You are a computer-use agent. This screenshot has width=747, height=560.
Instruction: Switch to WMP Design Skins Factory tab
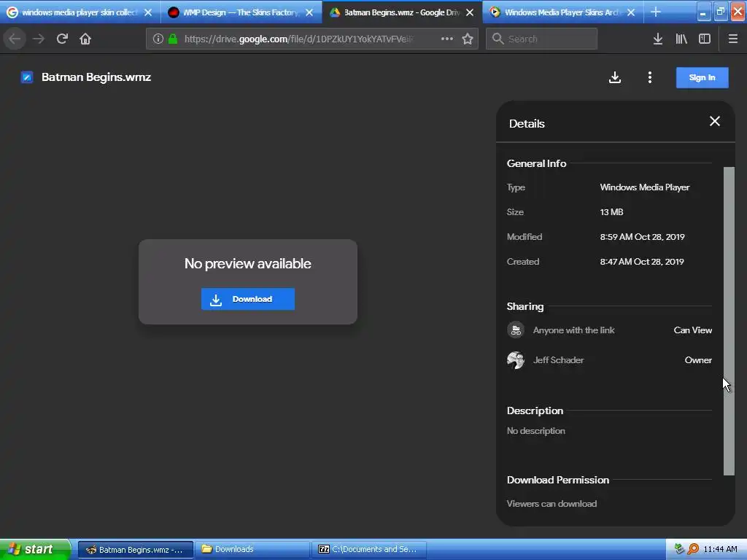pyautogui.click(x=241, y=12)
